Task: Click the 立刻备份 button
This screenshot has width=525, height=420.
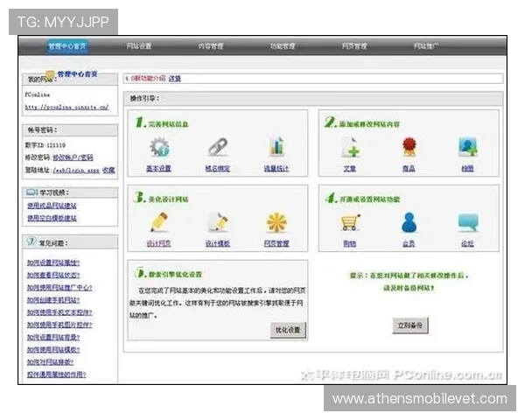Action: coord(410,325)
